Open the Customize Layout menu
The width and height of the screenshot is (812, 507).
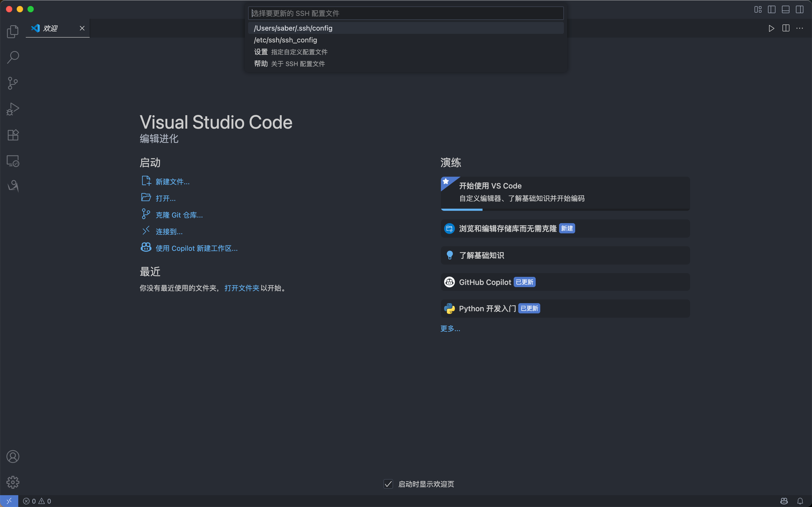[x=758, y=9]
